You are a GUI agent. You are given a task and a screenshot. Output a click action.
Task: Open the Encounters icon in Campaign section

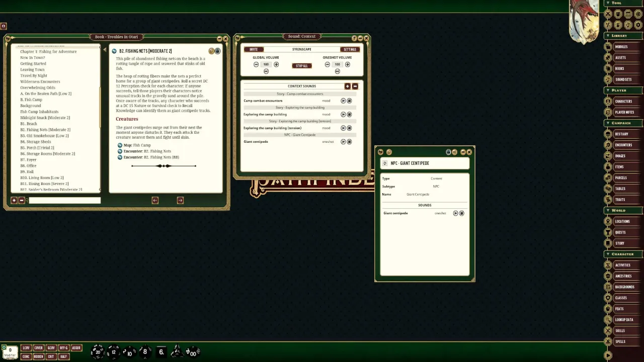(x=608, y=145)
